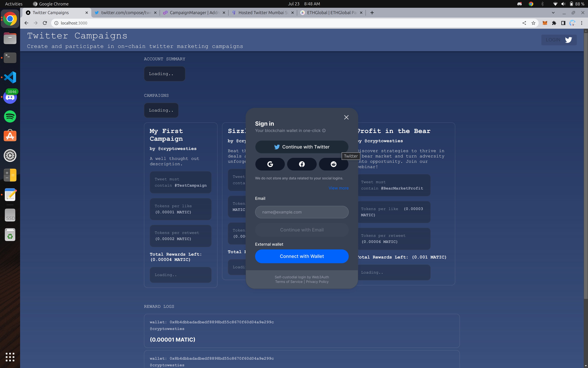Focus the Email input field
Screen dimensions: 588x368
(301, 212)
